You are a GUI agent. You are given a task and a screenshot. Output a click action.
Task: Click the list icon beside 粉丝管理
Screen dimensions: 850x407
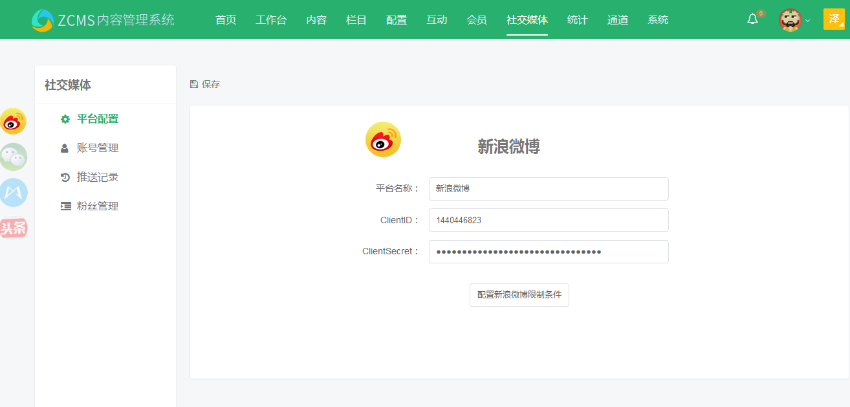pos(66,206)
